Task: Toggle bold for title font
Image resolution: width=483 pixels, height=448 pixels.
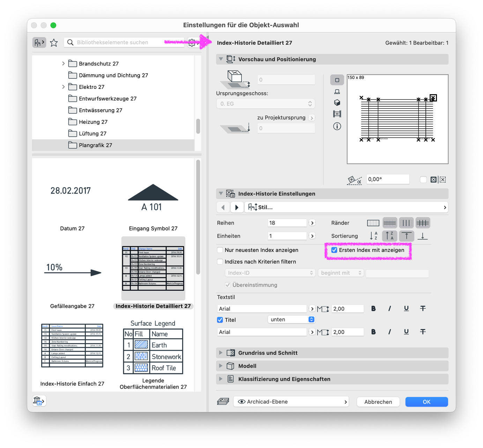Action: (373, 332)
